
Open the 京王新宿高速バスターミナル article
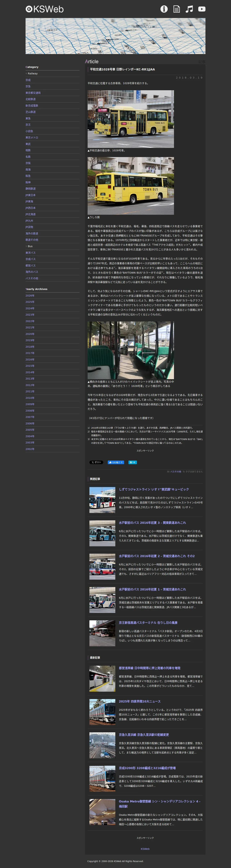point(148,623)
